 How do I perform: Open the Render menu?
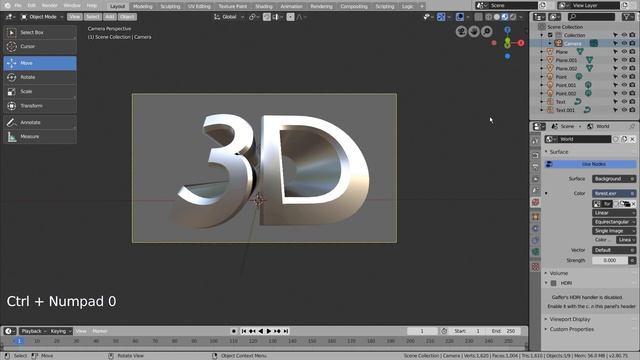[49, 6]
